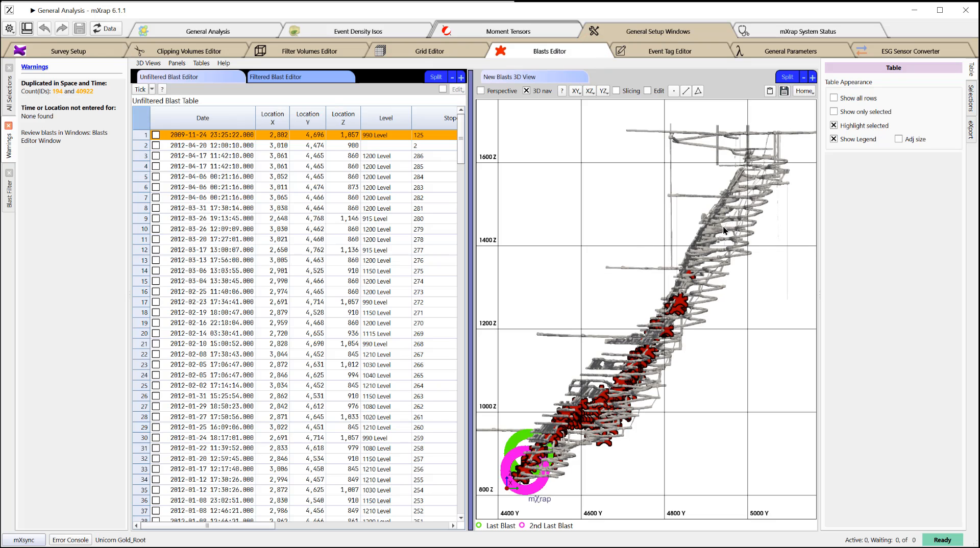Click Split button in the blast table panel
This screenshot has width=980, height=548.
click(x=436, y=77)
